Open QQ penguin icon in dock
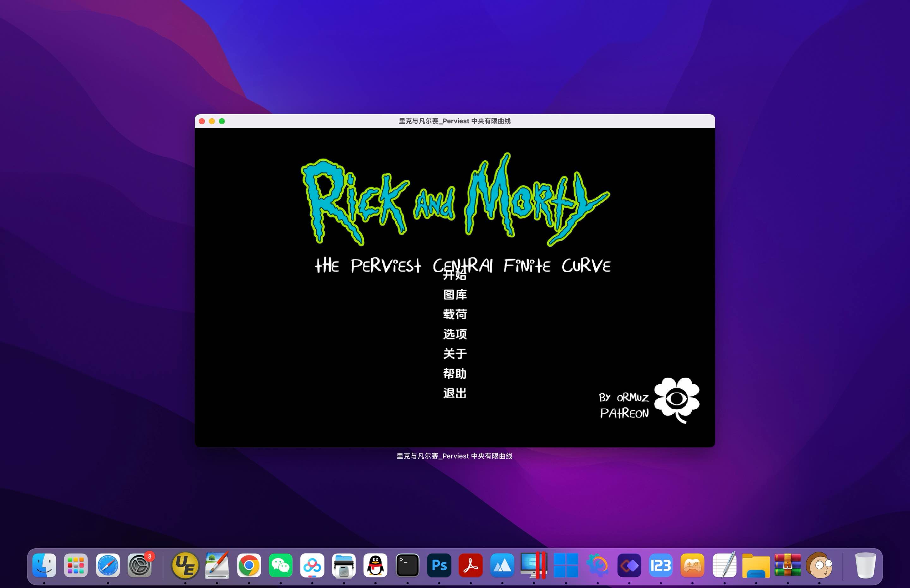The height and width of the screenshot is (588, 910). coord(376,565)
